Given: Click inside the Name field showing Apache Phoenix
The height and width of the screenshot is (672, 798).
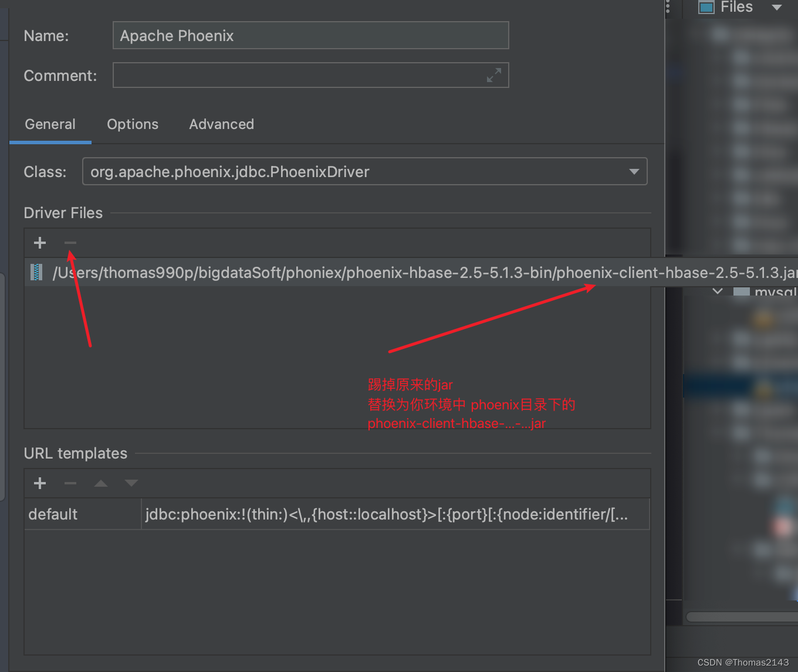Looking at the screenshot, I should (310, 35).
